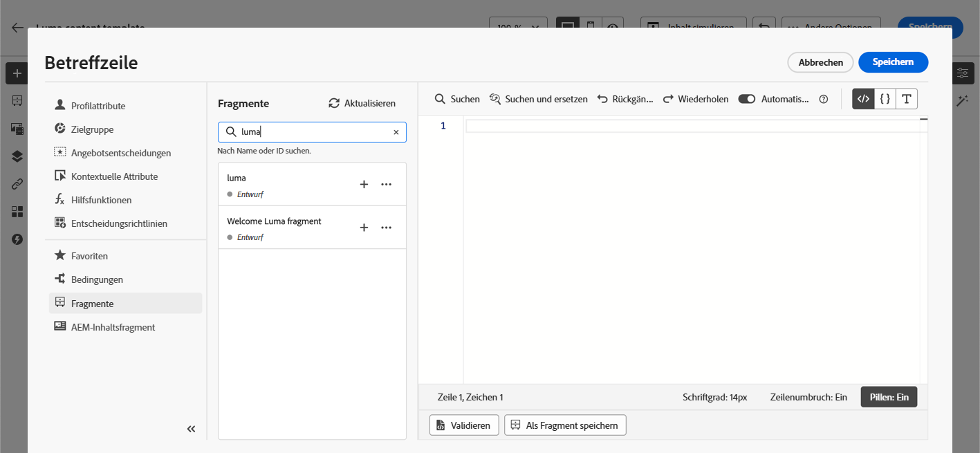The height and width of the screenshot is (453, 980).
Task: Select Hilfsfunktionen in the sidebar
Action: (x=101, y=200)
